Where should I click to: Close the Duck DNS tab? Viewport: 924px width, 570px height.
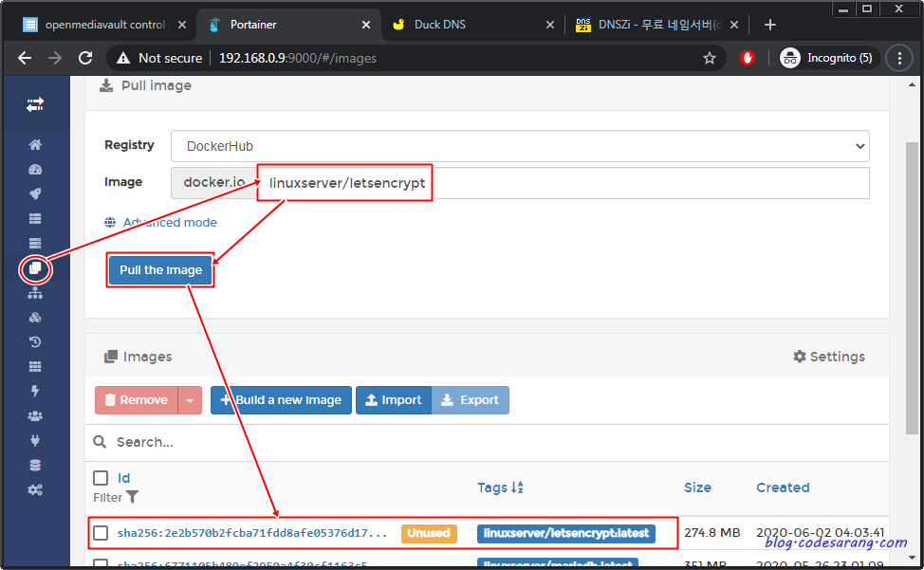coord(550,25)
